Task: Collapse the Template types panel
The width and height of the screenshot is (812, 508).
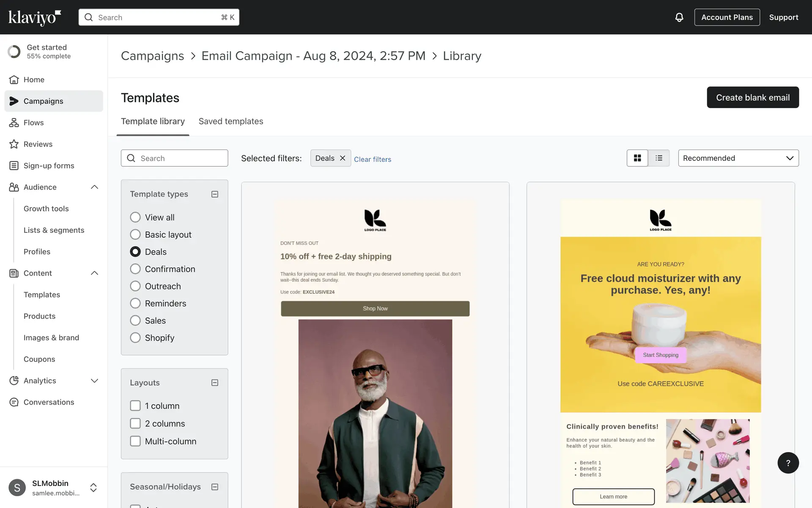Action: [215, 194]
